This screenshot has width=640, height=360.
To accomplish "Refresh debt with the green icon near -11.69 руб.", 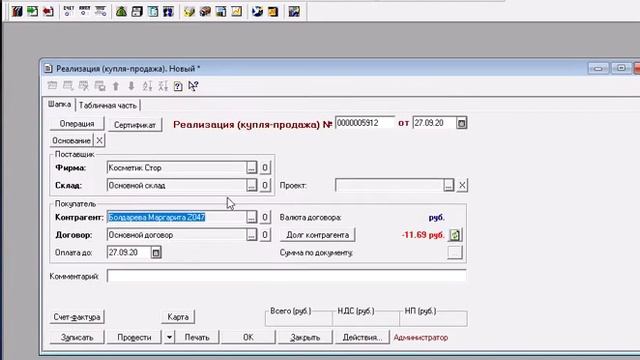I will pyautogui.click(x=455, y=235).
